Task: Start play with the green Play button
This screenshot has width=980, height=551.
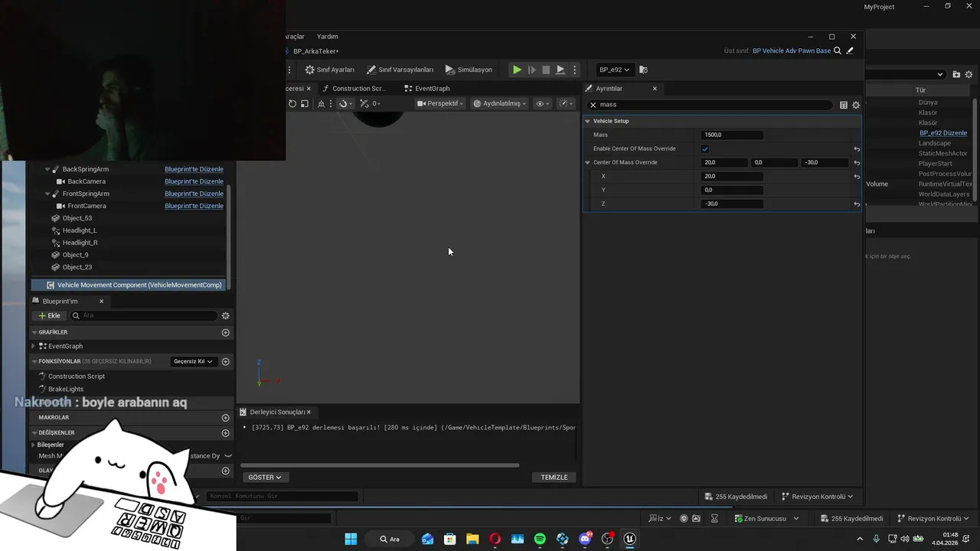Action: click(x=517, y=70)
